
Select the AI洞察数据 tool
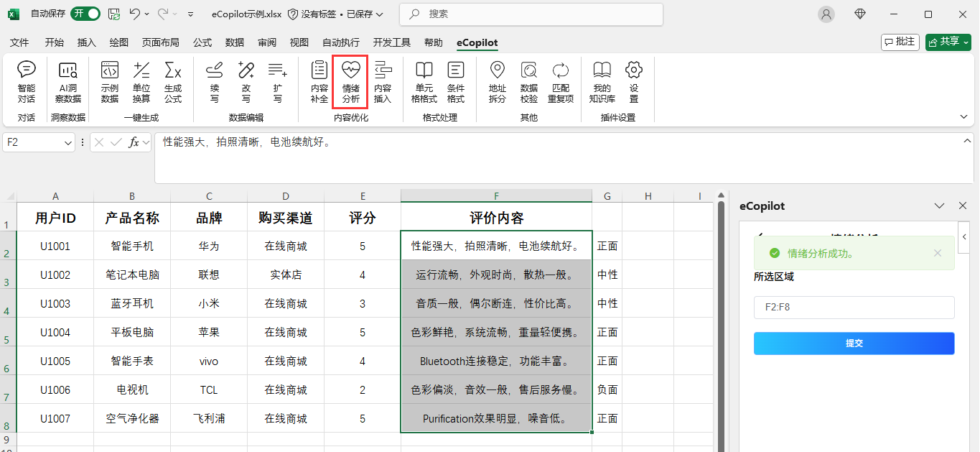click(x=68, y=81)
